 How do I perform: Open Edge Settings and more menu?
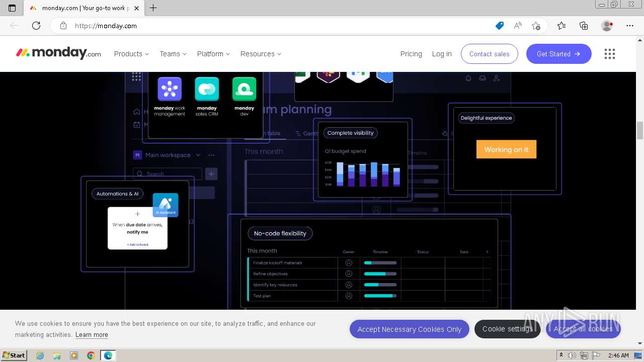(x=630, y=26)
